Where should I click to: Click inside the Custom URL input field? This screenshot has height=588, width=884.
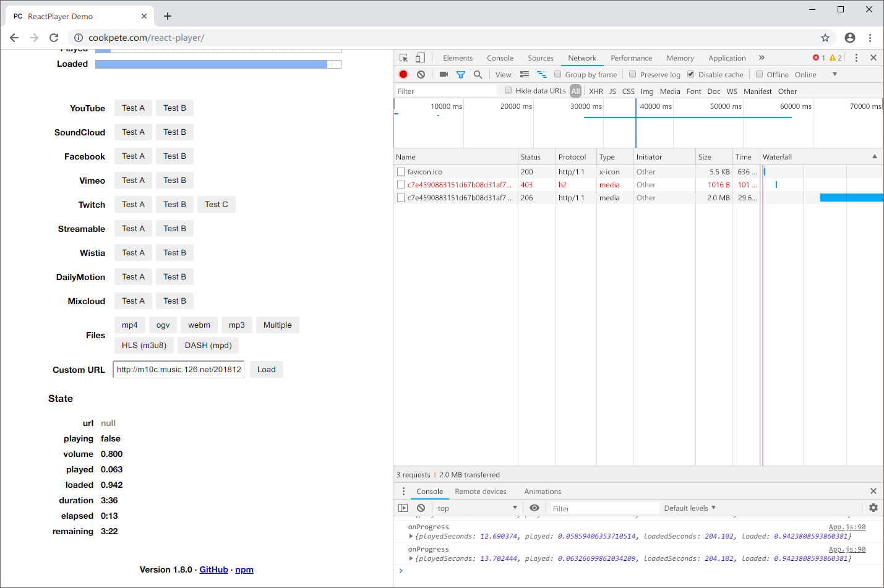click(178, 369)
